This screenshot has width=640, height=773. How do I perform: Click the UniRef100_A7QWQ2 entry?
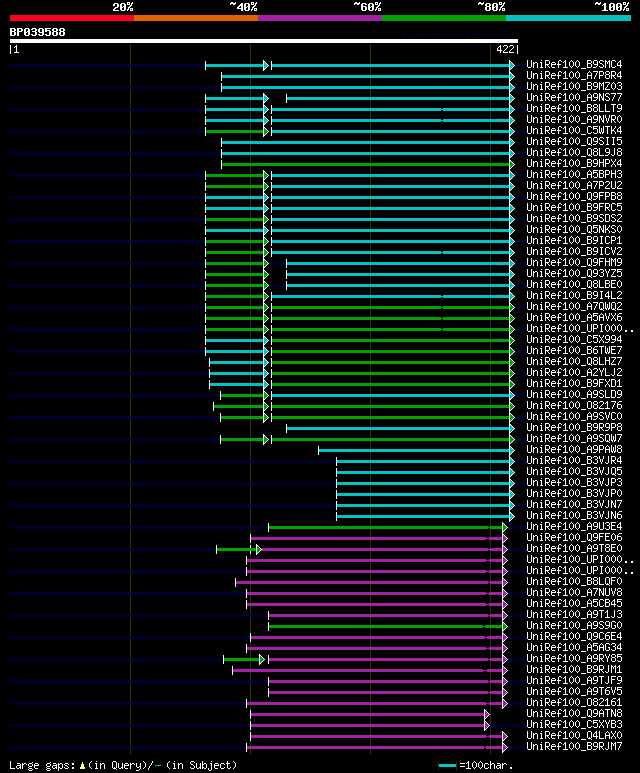pyautogui.click(x=574, y=307)
